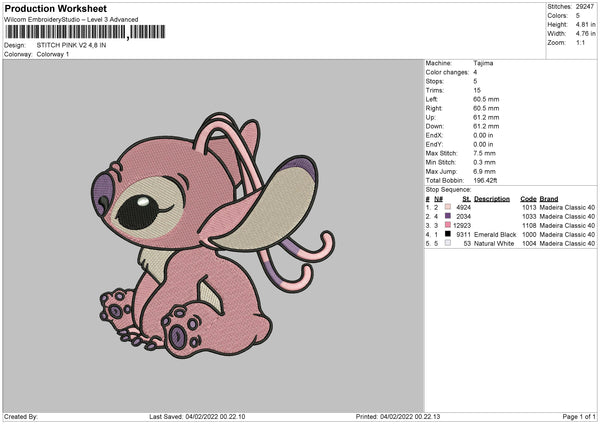Click the Width value 4.76 in
This screenshot has height=424, width=600.
[x=585, y=34]
